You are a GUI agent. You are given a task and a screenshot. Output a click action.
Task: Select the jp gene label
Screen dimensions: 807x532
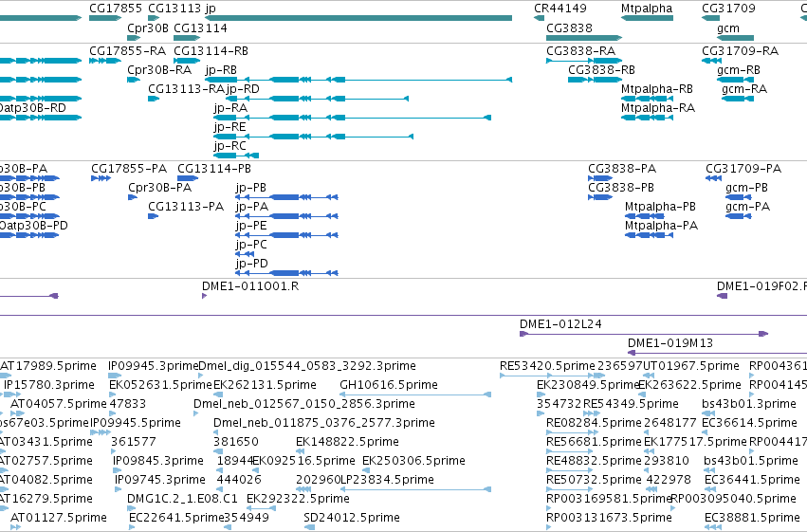[210, 9]
